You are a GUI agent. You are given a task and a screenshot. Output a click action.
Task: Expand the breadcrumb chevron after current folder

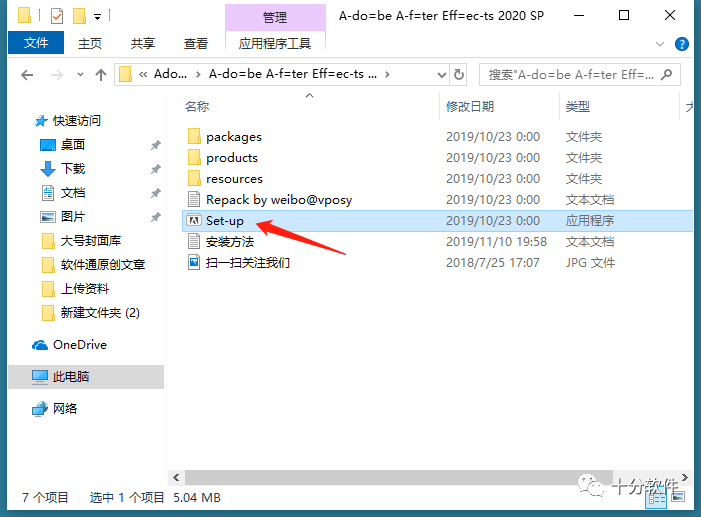coord(387,74)
